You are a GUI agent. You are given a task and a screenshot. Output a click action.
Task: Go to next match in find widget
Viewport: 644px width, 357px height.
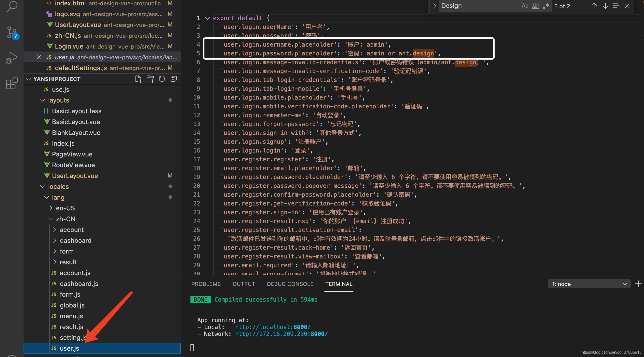(605, 6)
